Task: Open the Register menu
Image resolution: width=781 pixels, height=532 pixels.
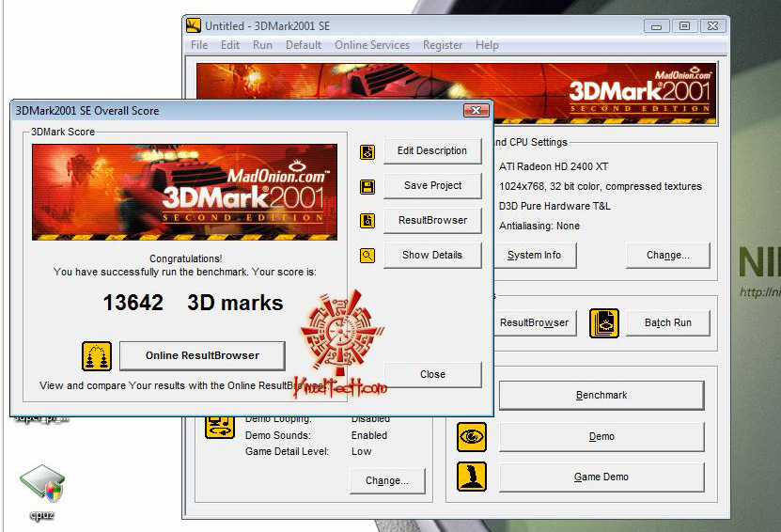Action: point(443,45)
